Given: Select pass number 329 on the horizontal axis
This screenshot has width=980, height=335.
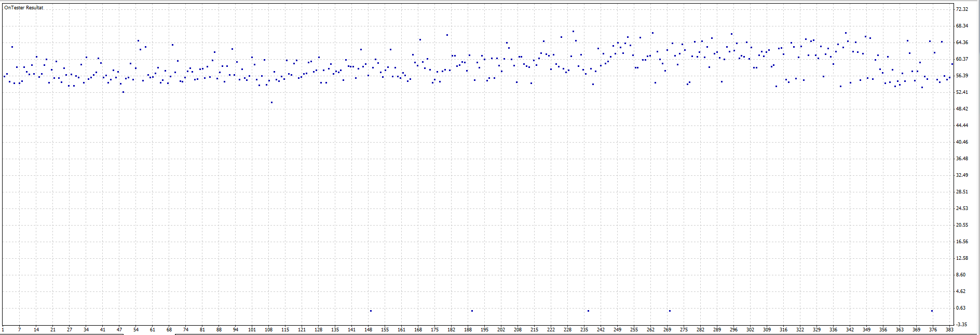Looking at the screenshot, I should [816, 329].
